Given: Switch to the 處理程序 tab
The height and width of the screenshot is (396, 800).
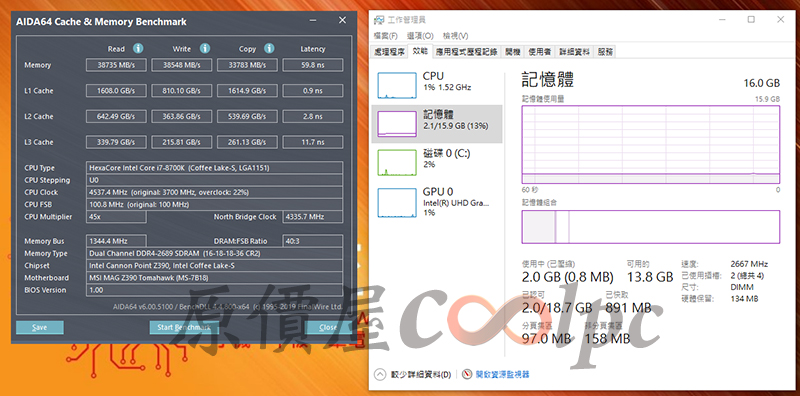Looking at the screenshot, I should tap(390, 52).
